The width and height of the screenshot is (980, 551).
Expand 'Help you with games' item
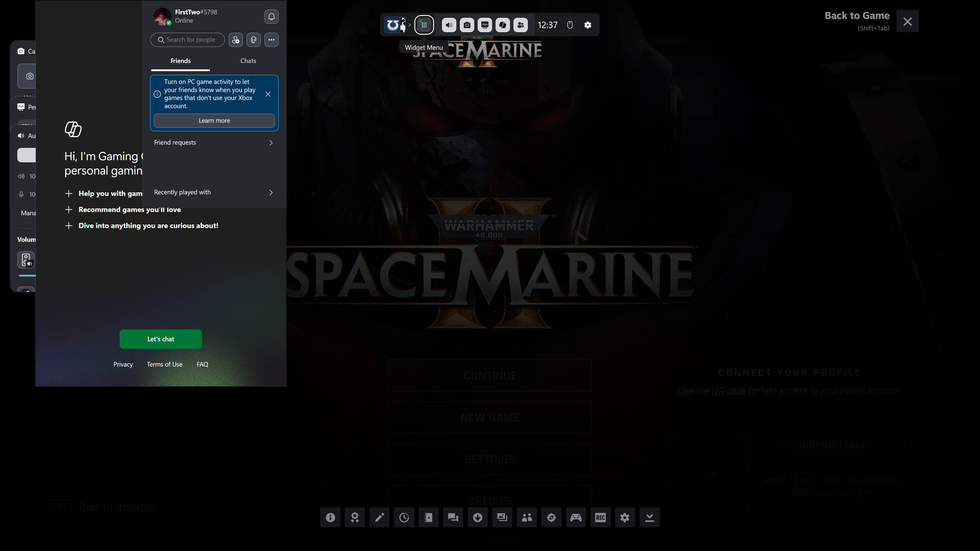pos(103,194)
